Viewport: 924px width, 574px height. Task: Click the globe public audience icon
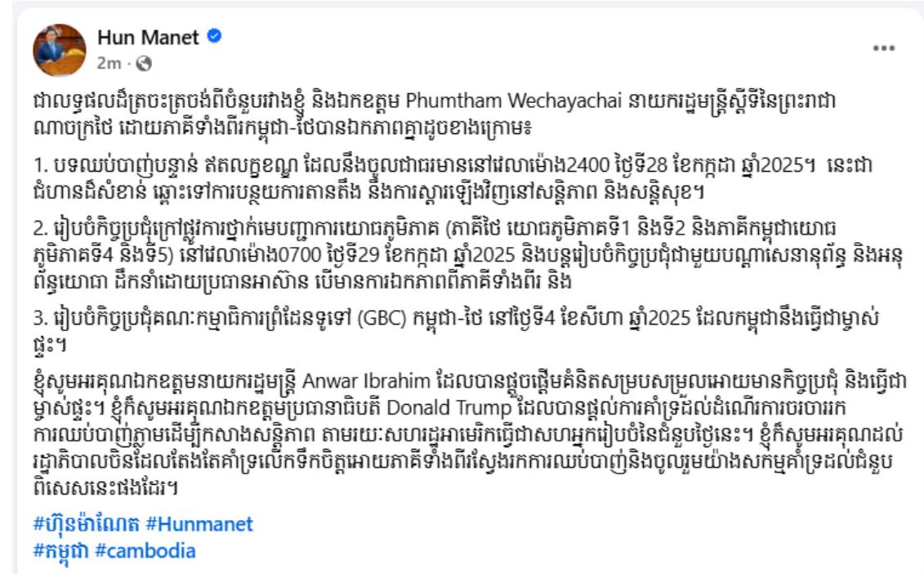point(144,64)
